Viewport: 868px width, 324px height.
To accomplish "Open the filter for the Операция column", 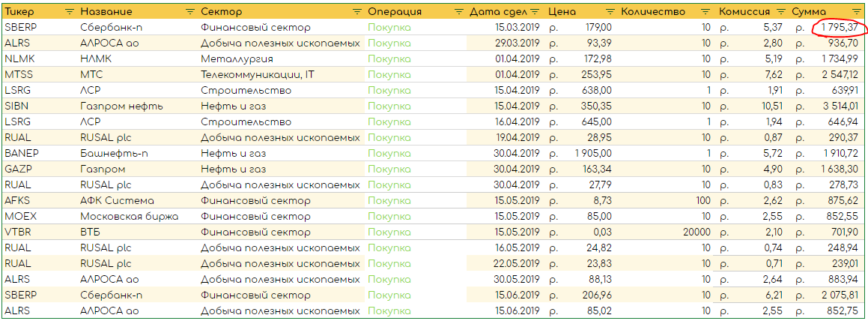I will click(x=459, y=12).
